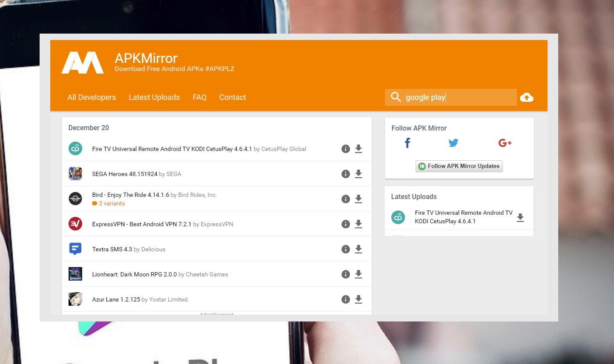This screenshot has height=364, width=614.
Task: Expand the 3 variants of Bird
Action: (x=109, y=203)
